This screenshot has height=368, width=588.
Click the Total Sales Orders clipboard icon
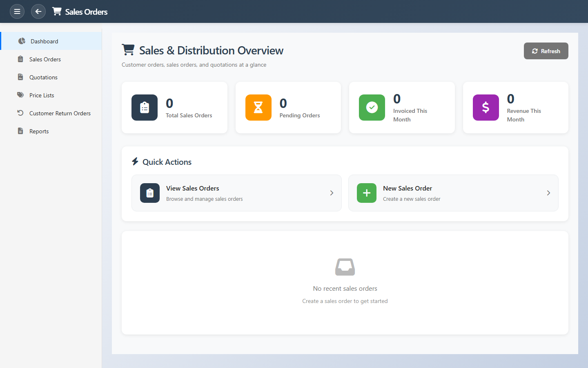(145, 108)
